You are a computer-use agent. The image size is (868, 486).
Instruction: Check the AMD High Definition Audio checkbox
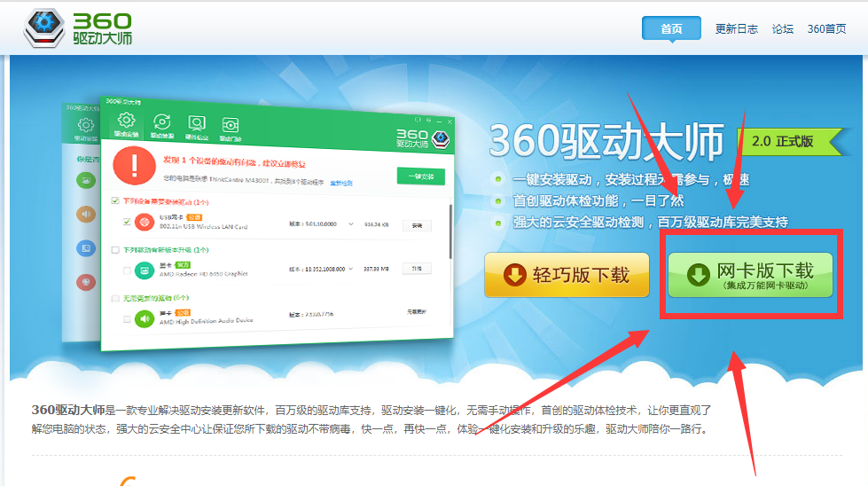(127, 319)
